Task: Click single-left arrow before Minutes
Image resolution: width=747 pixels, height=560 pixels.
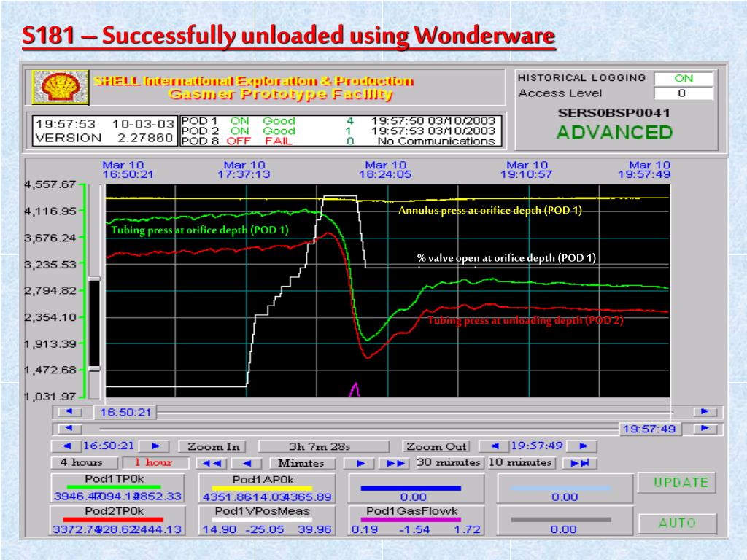Action: pyautogui.click(x=247, y=463)
